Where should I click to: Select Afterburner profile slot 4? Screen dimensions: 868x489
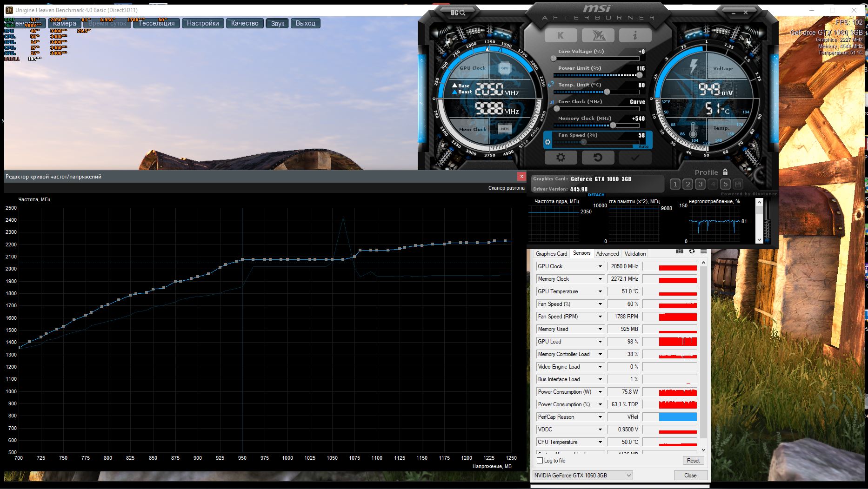point(713,184)
